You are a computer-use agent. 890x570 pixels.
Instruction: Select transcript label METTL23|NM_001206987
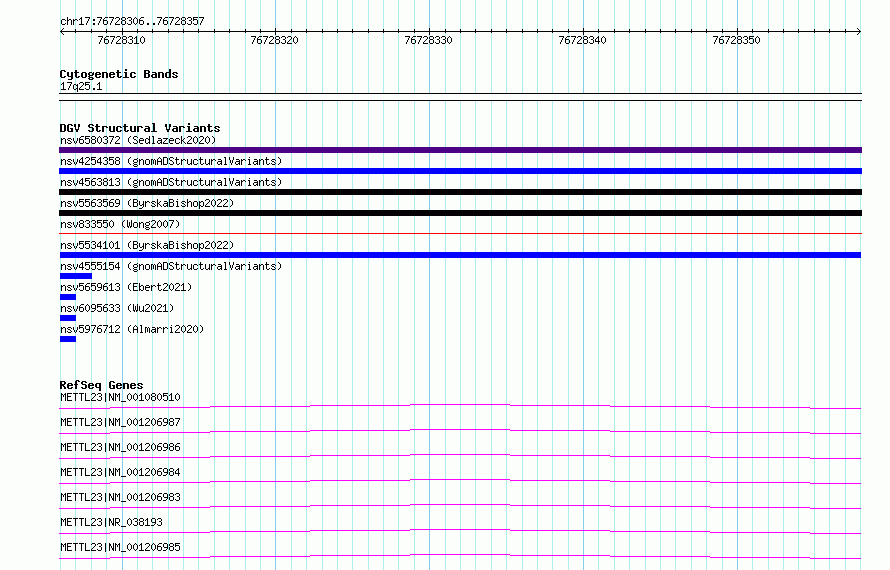(x=120, y=422)
